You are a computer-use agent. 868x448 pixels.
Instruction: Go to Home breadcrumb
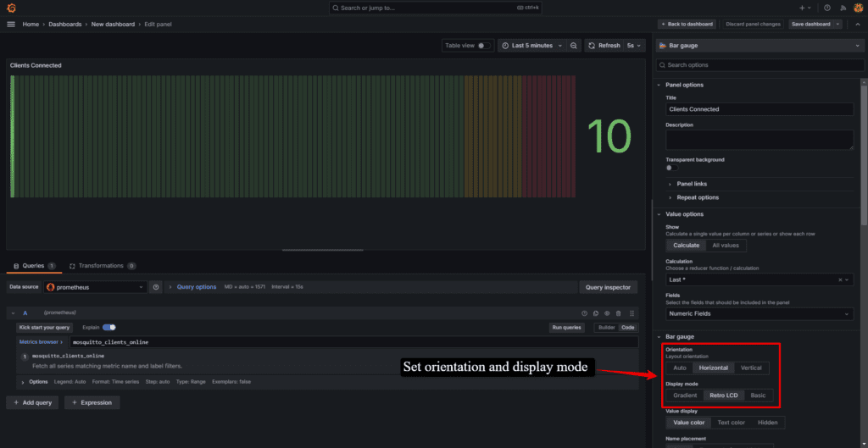pos(31,25)
